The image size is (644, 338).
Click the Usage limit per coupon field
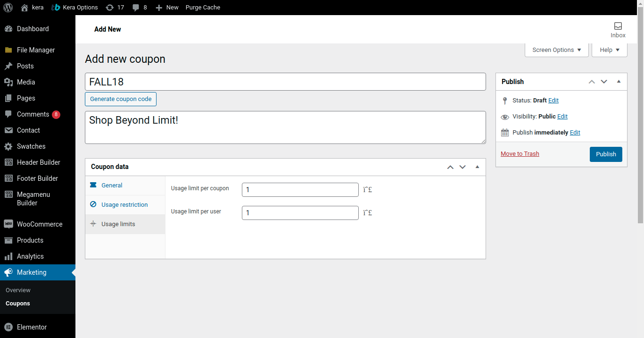click(300, 190)
